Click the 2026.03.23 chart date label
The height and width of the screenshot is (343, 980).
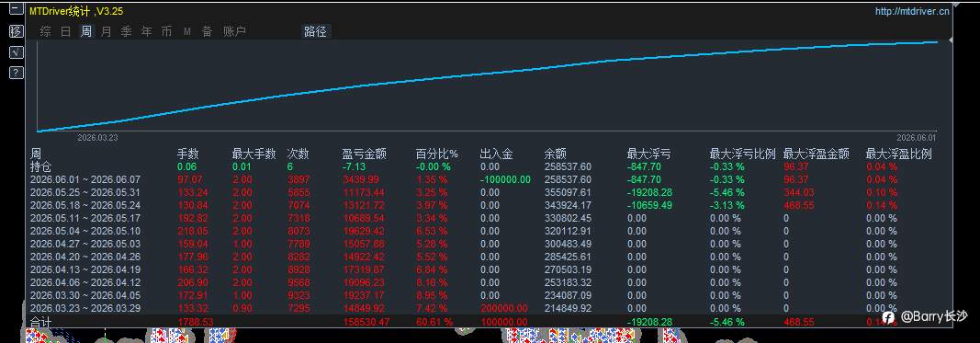[x=96, y=138]
